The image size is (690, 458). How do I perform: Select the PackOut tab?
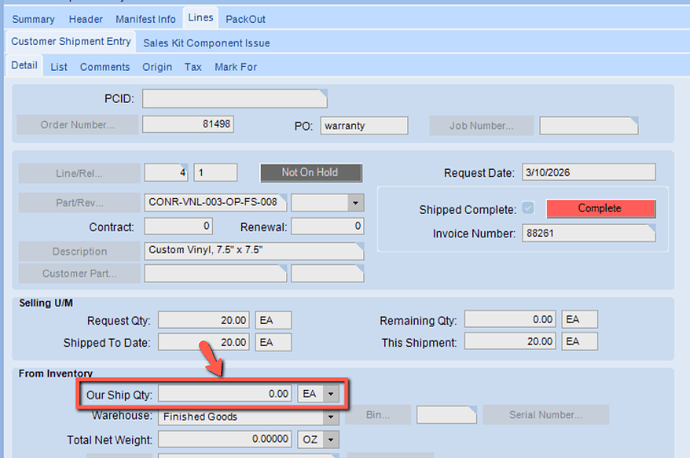(246, 19)
